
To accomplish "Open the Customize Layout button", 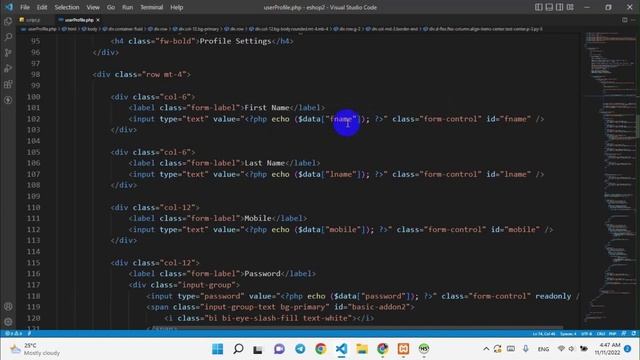I will 570,7.
